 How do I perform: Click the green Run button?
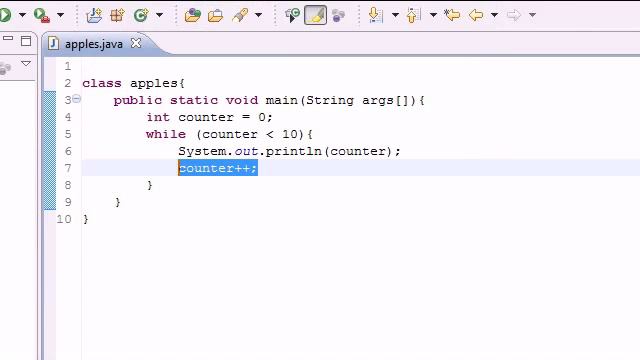tap(5, 15)
